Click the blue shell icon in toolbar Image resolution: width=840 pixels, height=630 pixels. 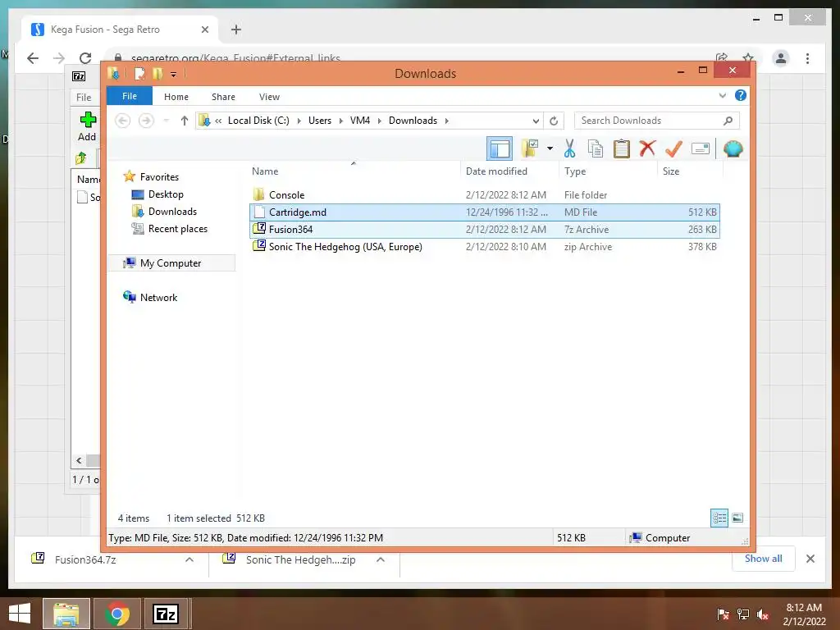(x=733, y=148)
